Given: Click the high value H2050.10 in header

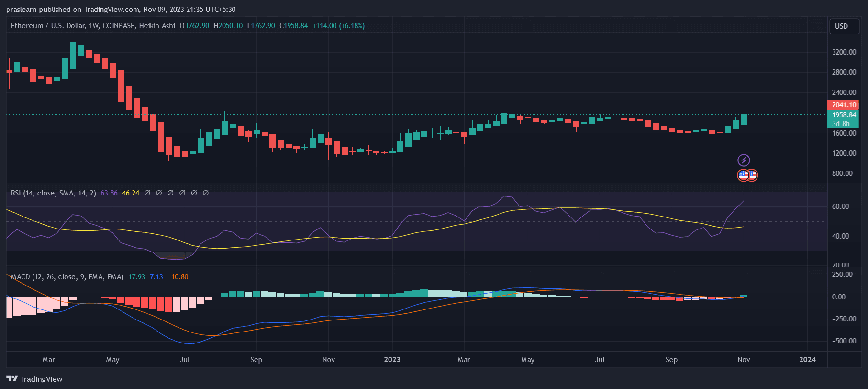Looking at the screenshot, I should (228, 26).
